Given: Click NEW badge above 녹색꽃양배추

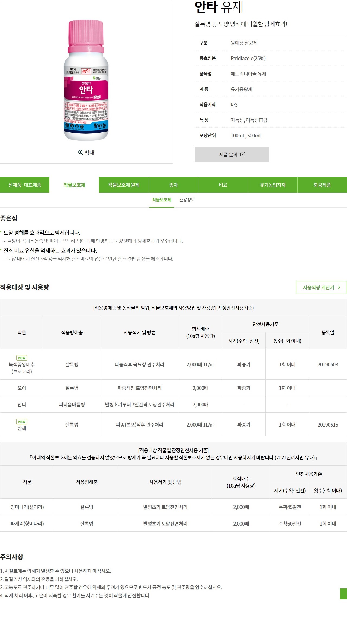Looking at the screenshot, I should (x=22, y=358).
